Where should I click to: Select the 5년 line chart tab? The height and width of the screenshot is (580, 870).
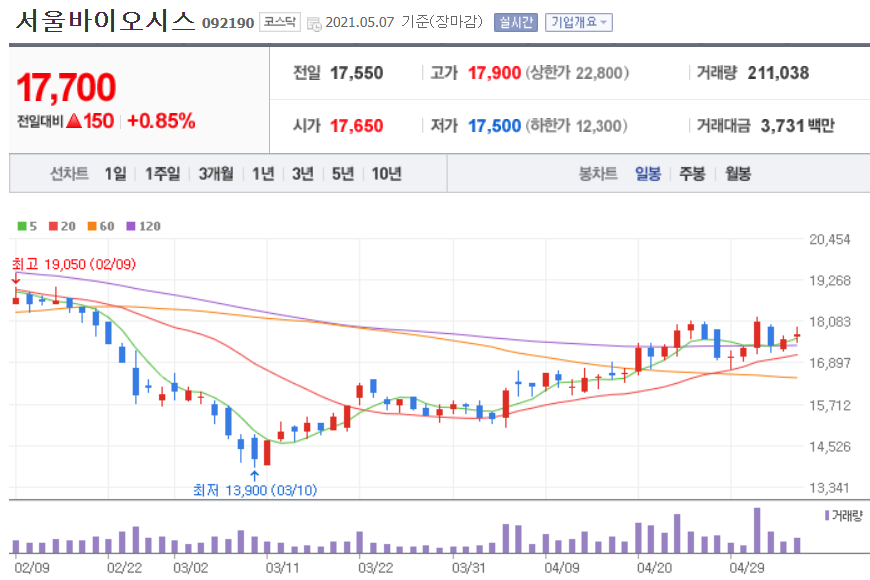[343, 174]
